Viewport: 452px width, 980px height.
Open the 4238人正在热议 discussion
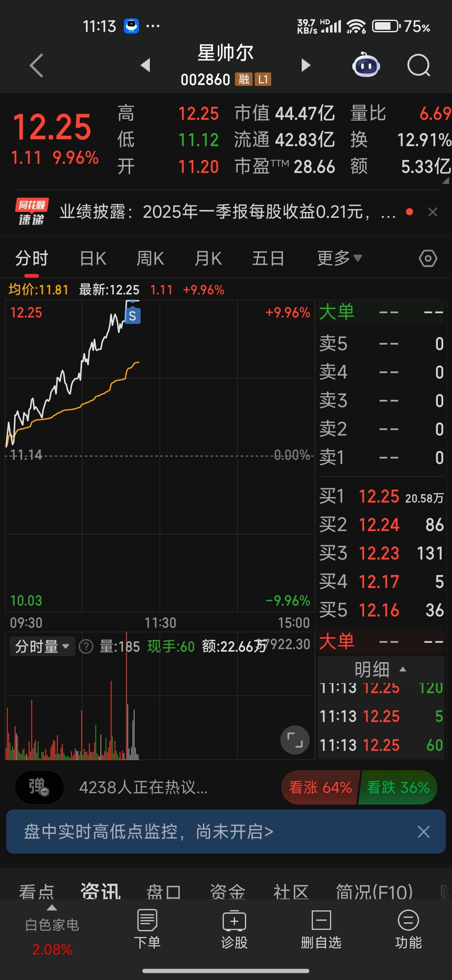pyautogui.click(x=143, y=787)
